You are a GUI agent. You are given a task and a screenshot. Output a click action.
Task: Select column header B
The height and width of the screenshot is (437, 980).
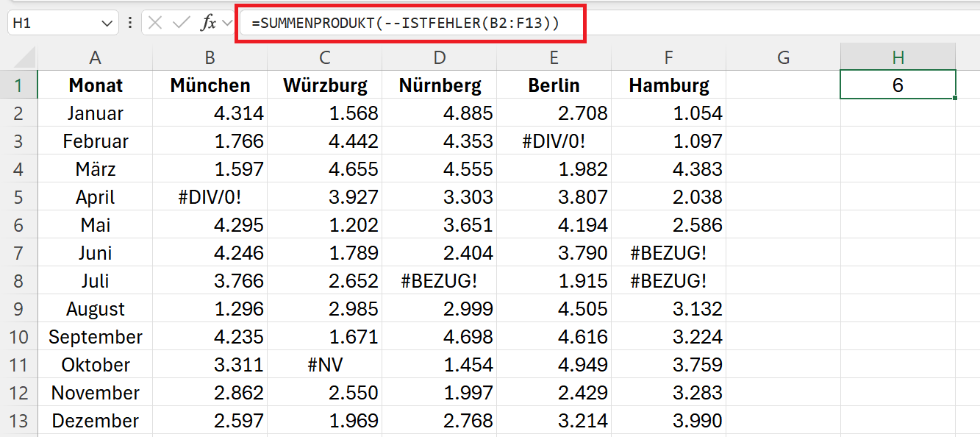(x=210, y=57)
